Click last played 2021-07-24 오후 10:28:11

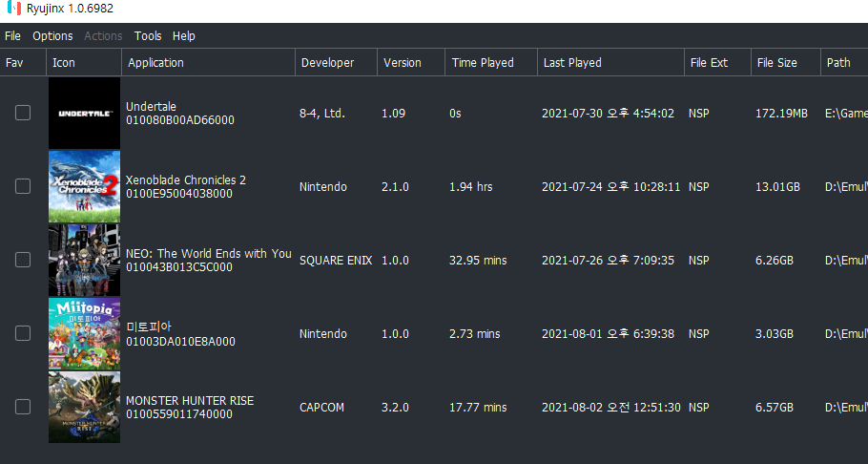point(611,187)
